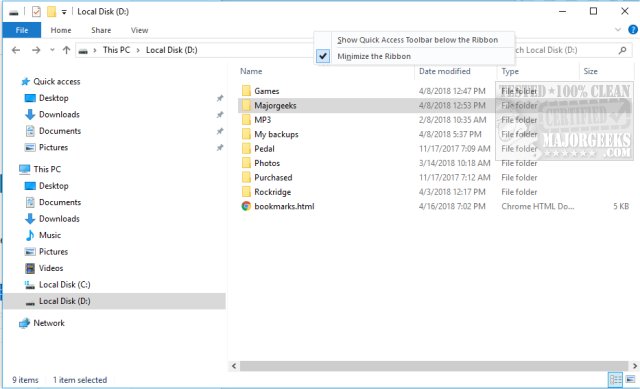640x389 pixels.
Task: Expand the ribbon chevron near Help
Action: (x=618, y=30)
